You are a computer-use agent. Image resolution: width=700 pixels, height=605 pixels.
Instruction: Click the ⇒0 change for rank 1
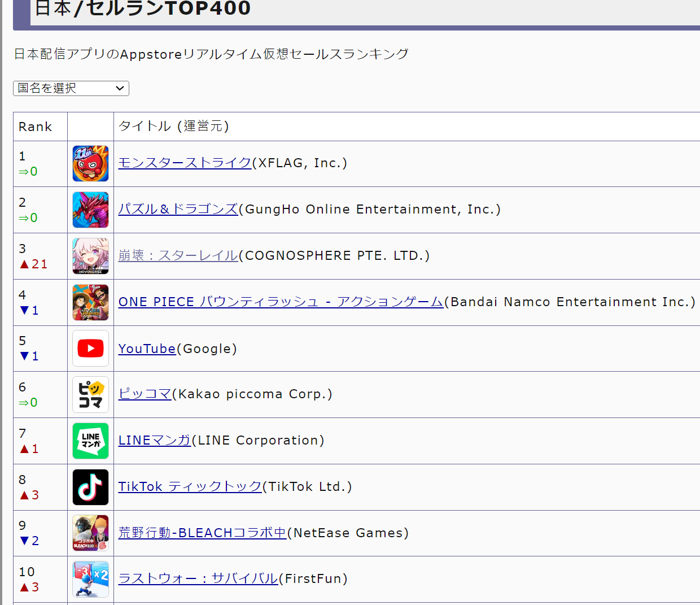coord(28,171)
